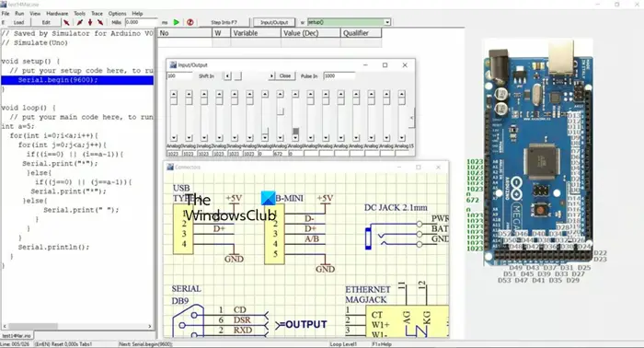
Task: Click the Load button
Action: 19,22
